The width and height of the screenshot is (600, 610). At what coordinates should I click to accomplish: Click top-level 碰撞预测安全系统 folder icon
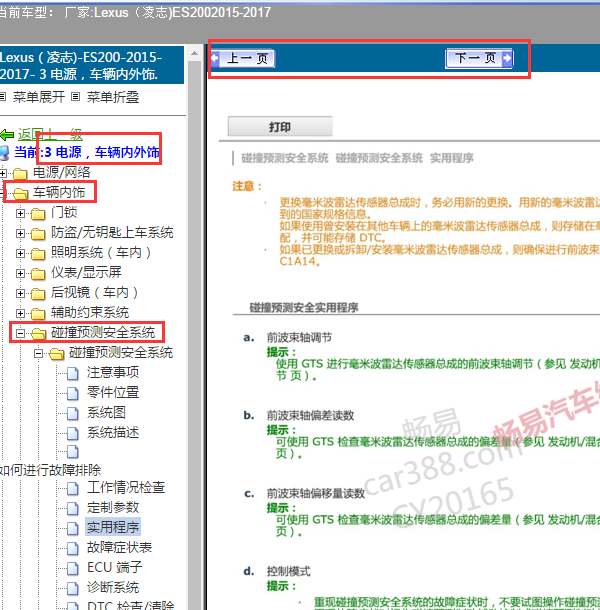39,333
